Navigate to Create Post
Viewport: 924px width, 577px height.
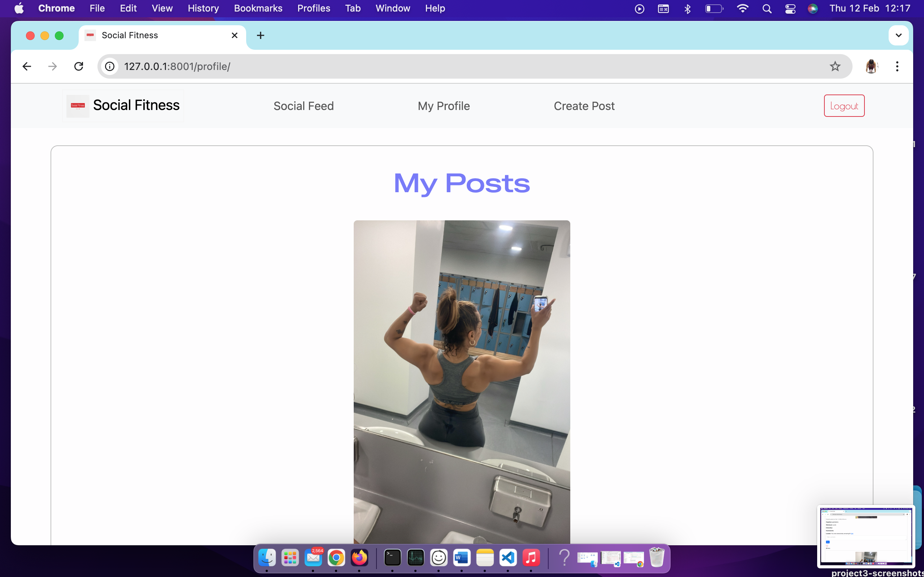pos(584,106)
